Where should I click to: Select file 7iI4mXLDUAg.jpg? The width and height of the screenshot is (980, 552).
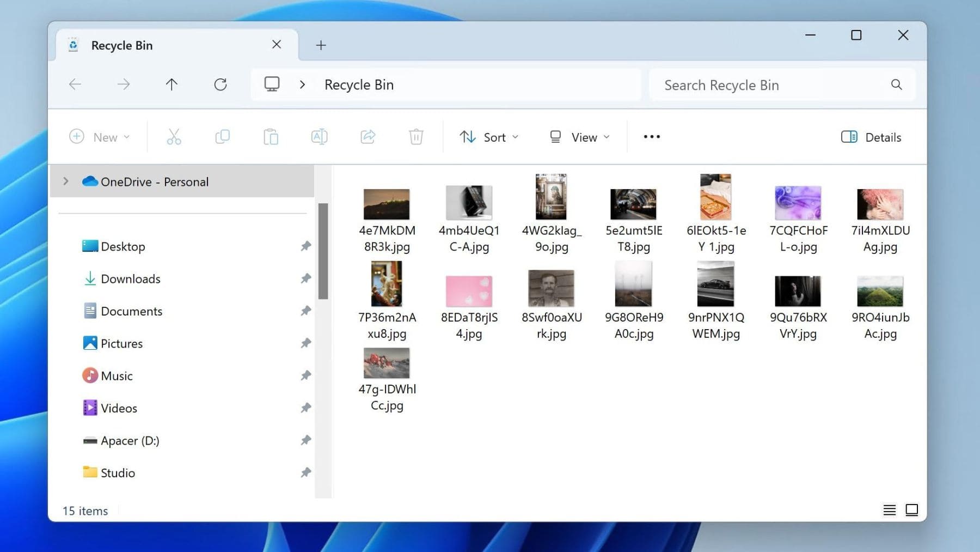(x=880, y=221)
